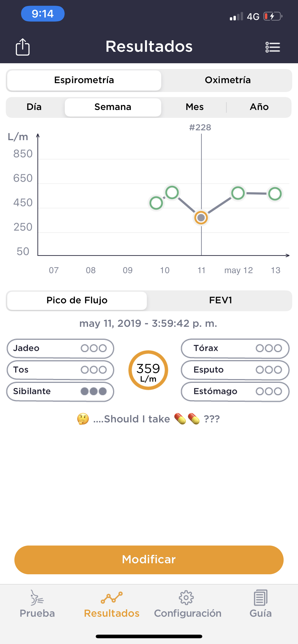298x644 pixels.
Task: Open the Prueba breathing test icon
Action: coord(37,598)
